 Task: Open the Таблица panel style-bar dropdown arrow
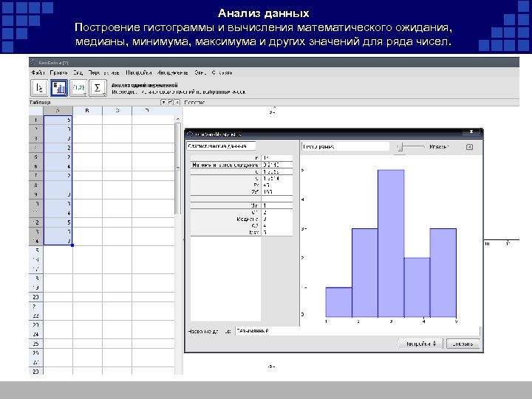tap(163, 102)
